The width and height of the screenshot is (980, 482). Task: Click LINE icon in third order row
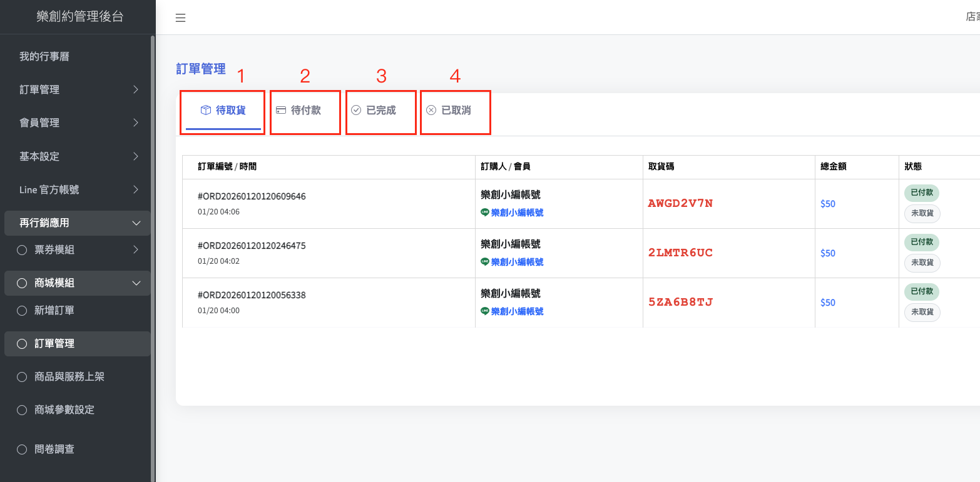click(x=485, y=311)
